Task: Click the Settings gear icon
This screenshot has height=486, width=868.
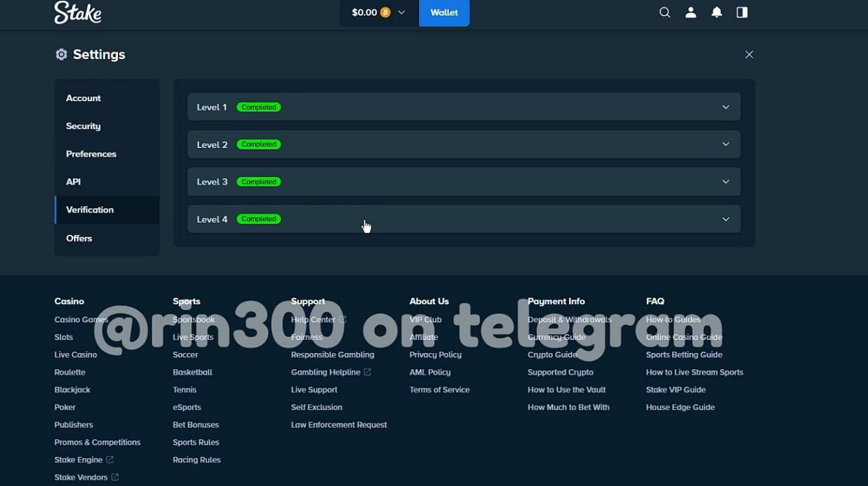Action: click(61, 54)
